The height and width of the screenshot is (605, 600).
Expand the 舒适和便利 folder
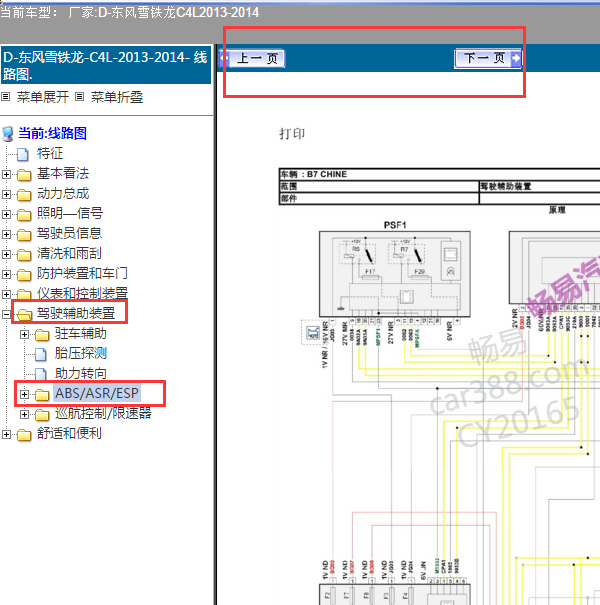6,434
